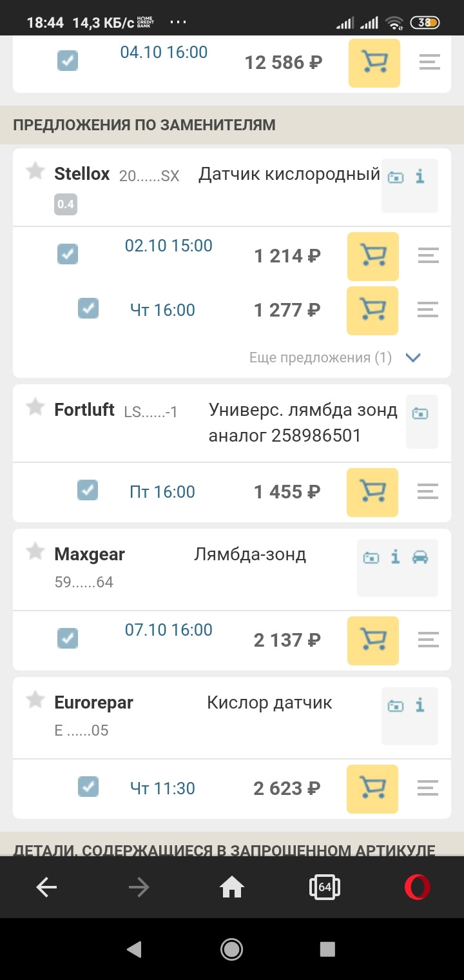This screenshot has width=464, height=980.
Task: Add 1 455 ₽ Fortluft sensor to cart
Action: [372, 492]
